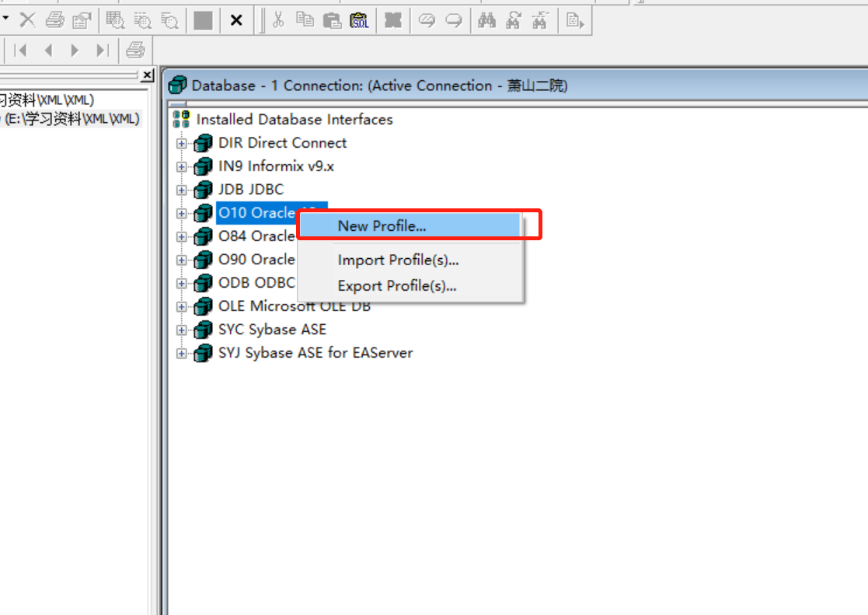Click the Find binoculars icon

pyautogui.click(x=486, y=19)
